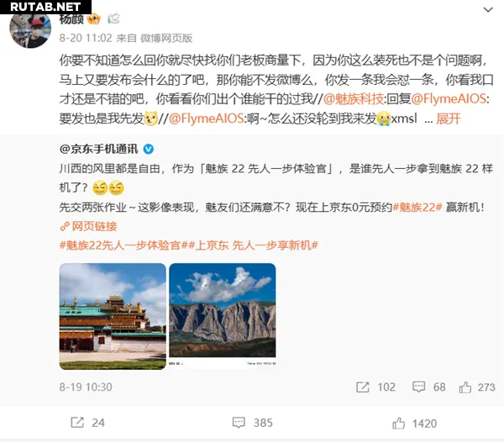Image resolution: width=504 pixels, height=442 pixels.
Task: Open comments showing 385
Action: (239, 423)
